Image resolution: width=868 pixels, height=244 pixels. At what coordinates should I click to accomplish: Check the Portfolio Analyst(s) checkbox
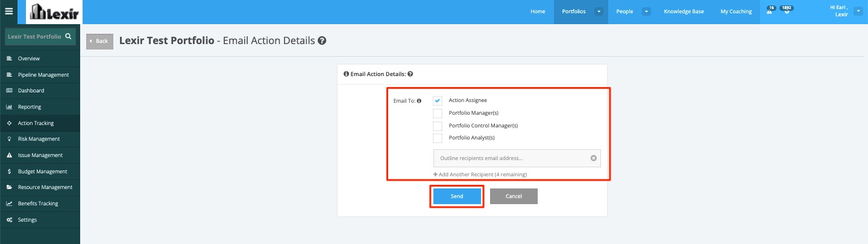[x=438, y=138]
